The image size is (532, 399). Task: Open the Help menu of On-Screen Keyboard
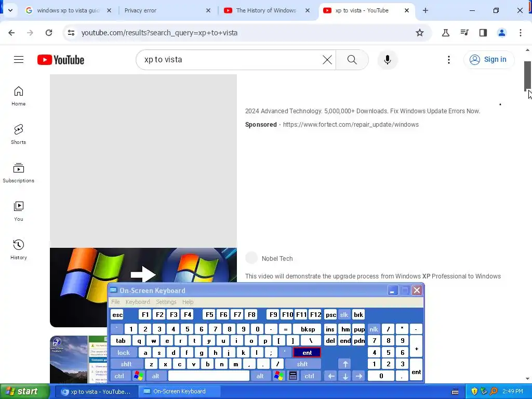pyautogui.click(x=188, y=302)
